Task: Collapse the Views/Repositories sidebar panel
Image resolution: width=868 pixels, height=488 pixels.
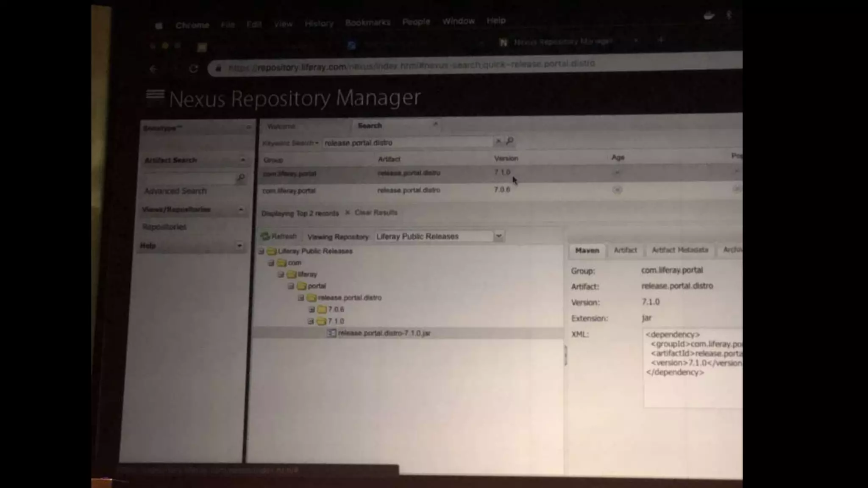Action: pos(241,210)
